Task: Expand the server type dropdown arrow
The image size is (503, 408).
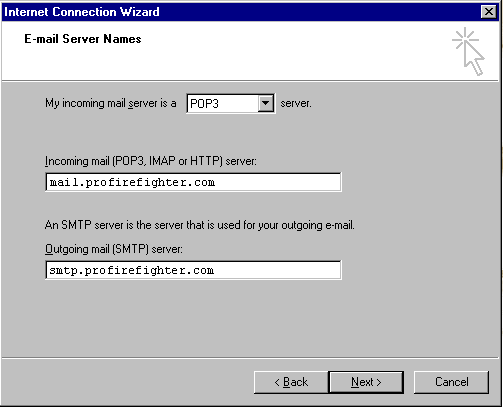Action: (x=266, y=103)
